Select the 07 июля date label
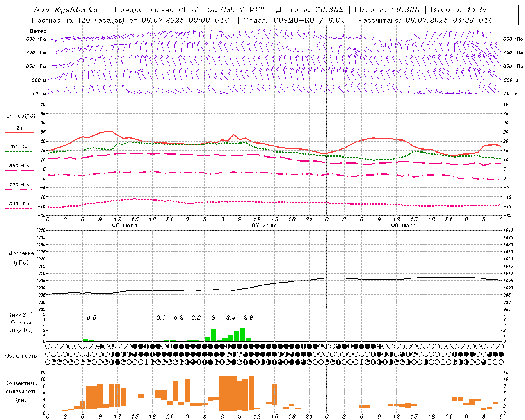Image resolution: width=525 pixels, height=420 pixels. click(264, 226)
